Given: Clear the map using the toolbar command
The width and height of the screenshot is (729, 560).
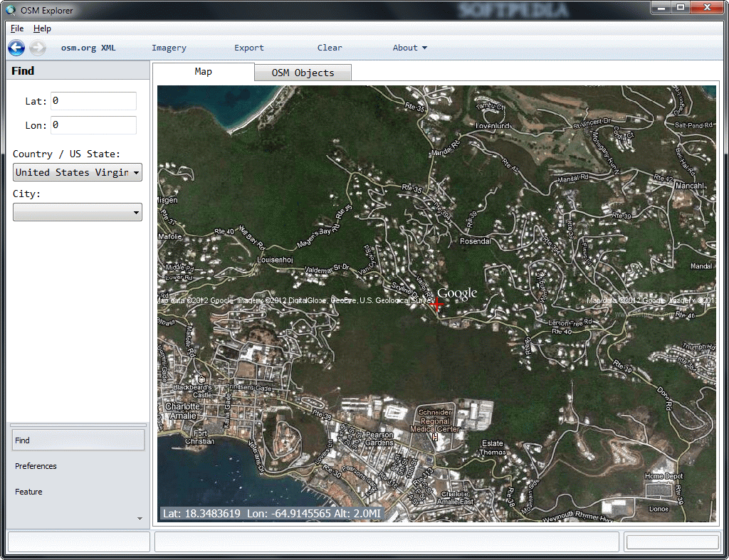Looking at the screenshot, I should pos(330,48).
